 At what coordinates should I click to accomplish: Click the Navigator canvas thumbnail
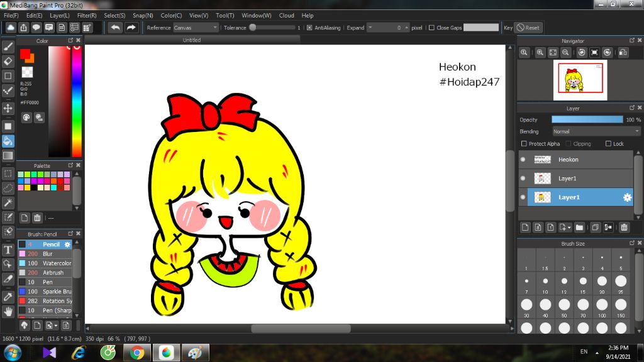click(x=580, y=80)
